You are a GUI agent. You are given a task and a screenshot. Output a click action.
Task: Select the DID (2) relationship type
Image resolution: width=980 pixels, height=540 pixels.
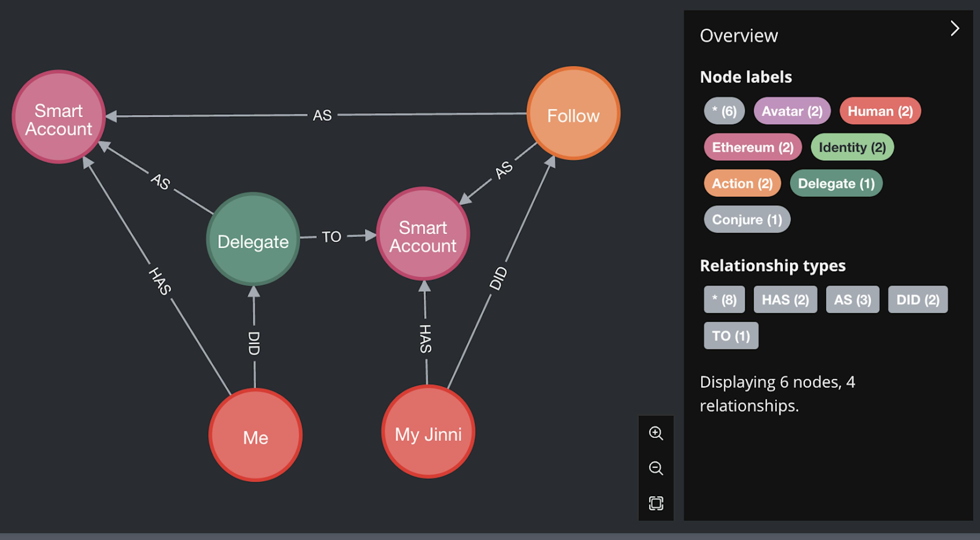[918, 300]
